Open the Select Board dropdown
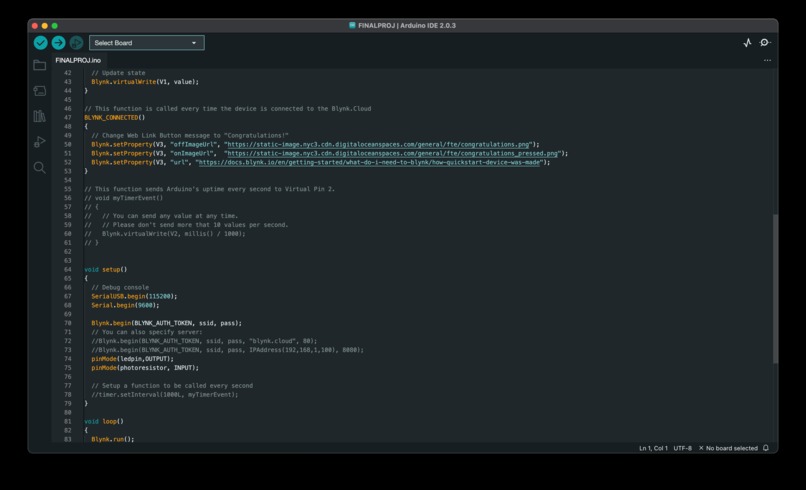806x490 pixels. pos(146,43)
